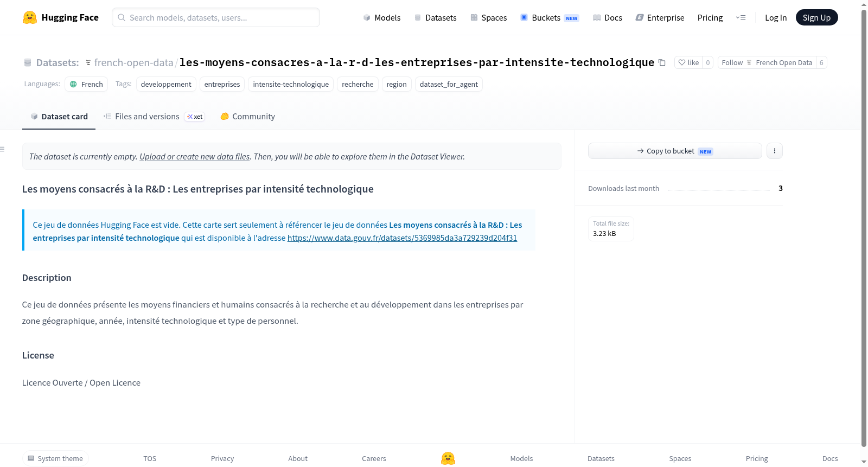Viewport: 868px width, 467px height.
Task: Click the Datasets: breadcrumb label
Action: pos(58,62)
